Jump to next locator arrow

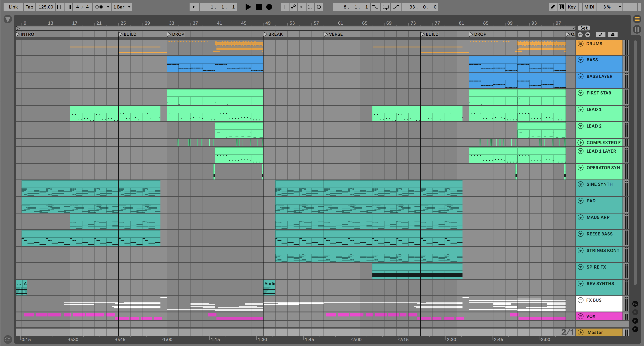[x=588, y=35]
